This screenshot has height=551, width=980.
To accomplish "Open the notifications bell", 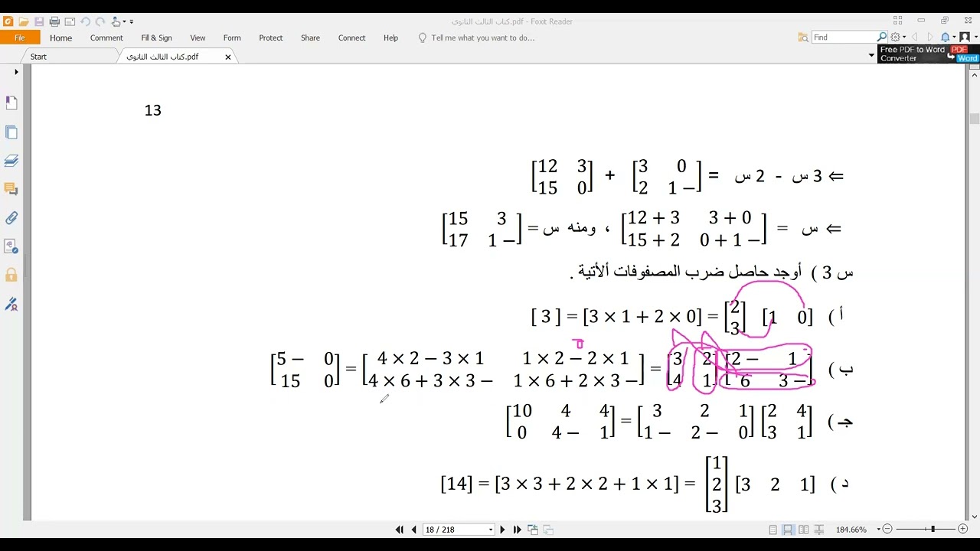I will [x=945, y=37].
